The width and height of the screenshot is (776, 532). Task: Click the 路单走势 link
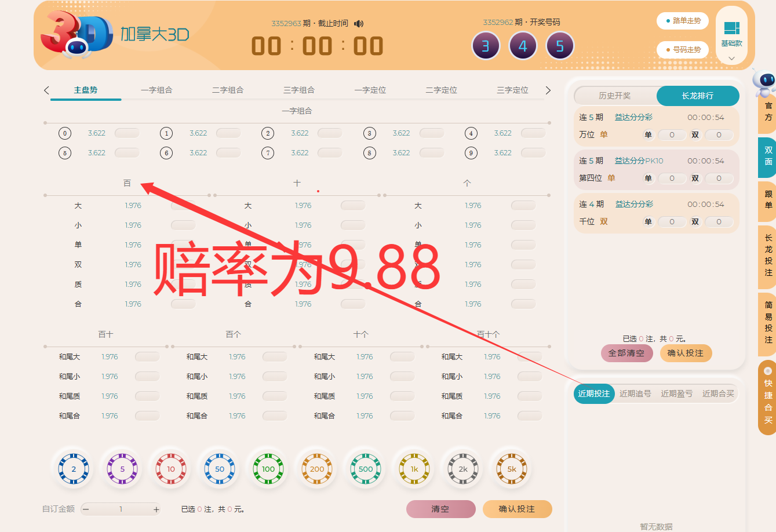(682, 21)
